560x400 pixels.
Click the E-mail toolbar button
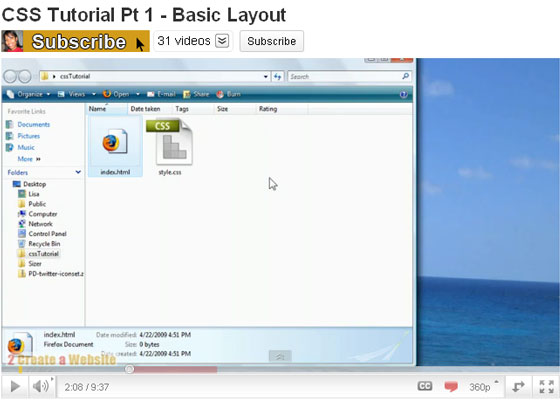coord(161,94)
